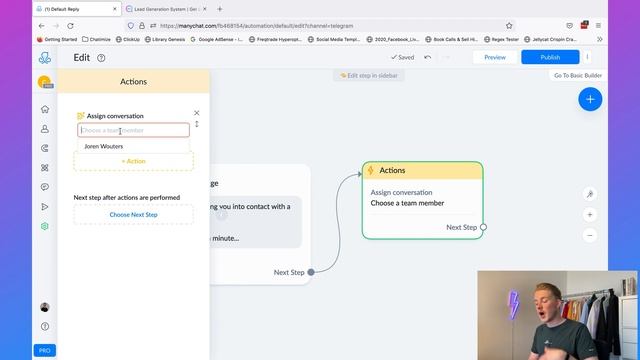
Task: Remove the Assign conversation action
Action: (x=197, y=113)
